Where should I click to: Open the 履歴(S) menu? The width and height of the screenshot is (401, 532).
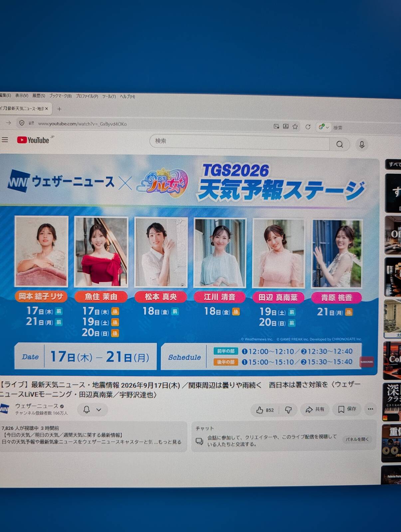tap(39, 96)
